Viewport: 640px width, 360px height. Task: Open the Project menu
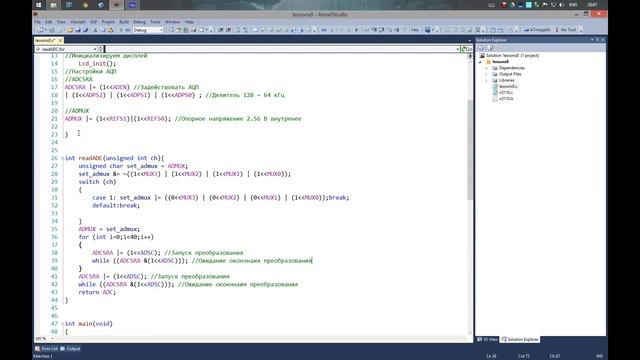click(x=108, y=22)
